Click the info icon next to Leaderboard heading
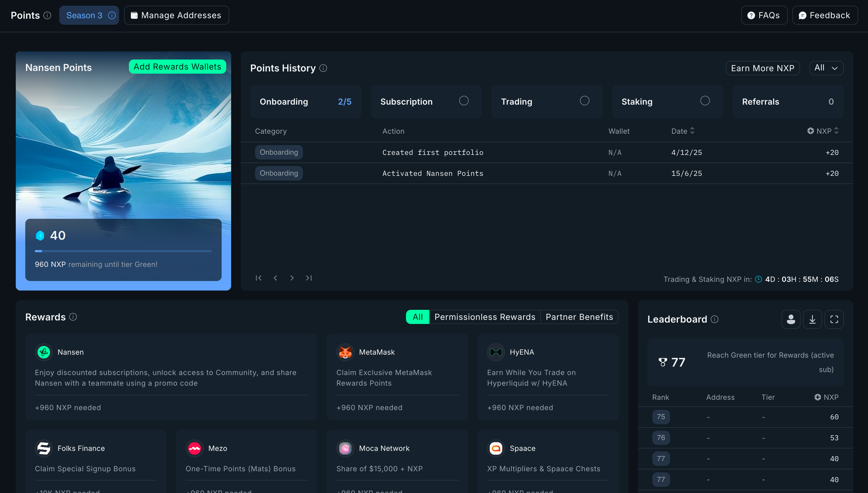 [714, 319]
